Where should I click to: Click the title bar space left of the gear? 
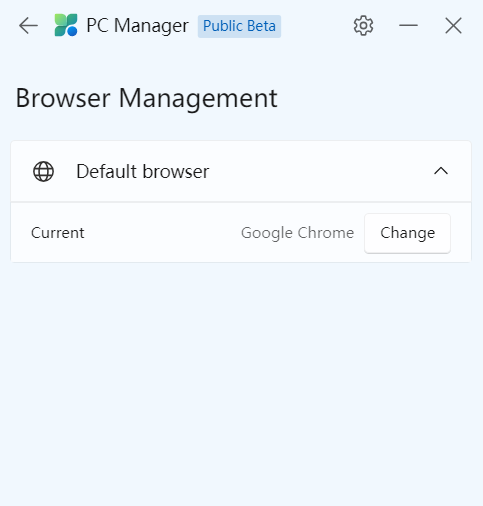[317, 26]
